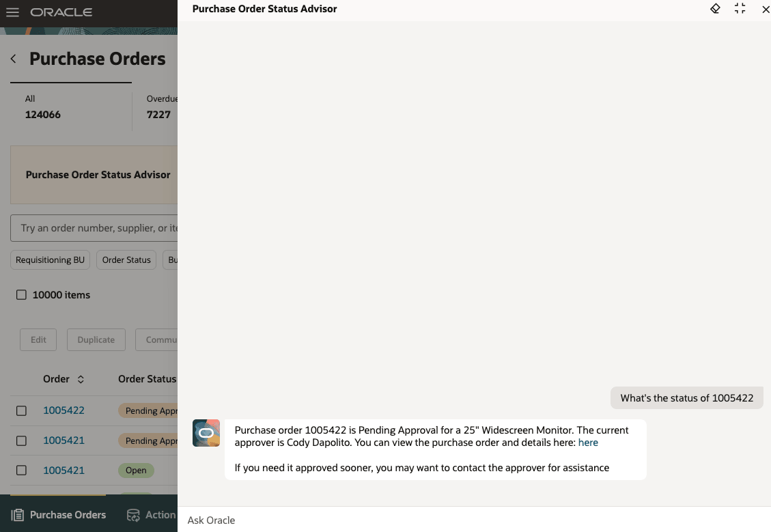Open the Requisitioning BU filter

point(50,260)
